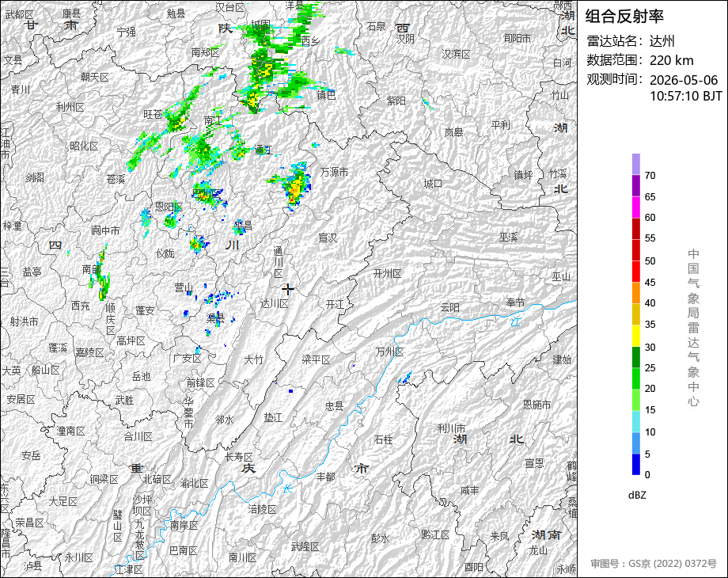Click the 射洪市 map label
This screenshot has height=578, width=728.
[25, 321]
